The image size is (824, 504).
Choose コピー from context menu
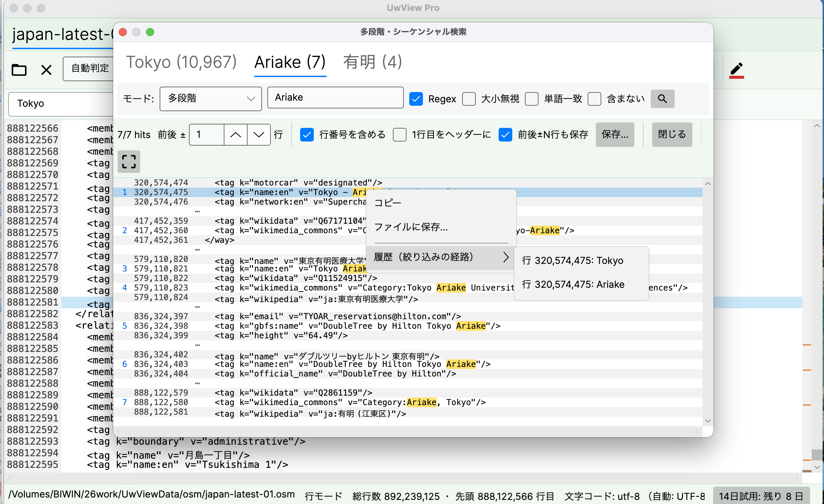pyautogui.click(x=441, y=203)
